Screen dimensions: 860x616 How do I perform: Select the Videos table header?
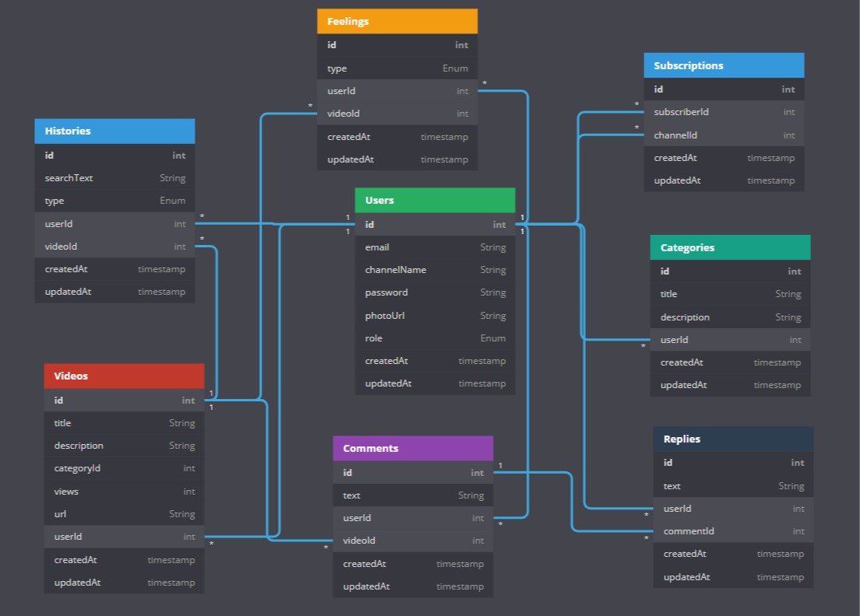[124, 376]
